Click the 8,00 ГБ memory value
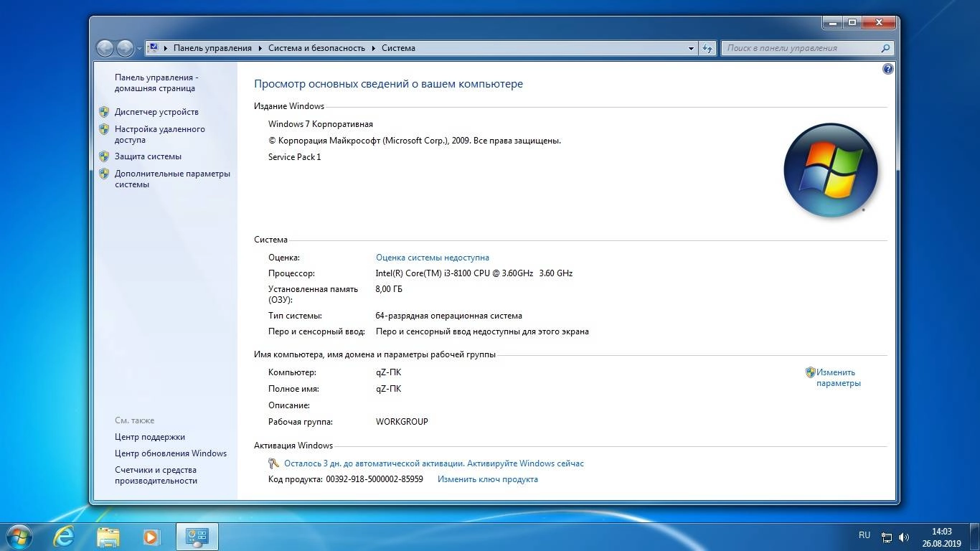This screenshot has width=980, height=551. tap(389, 289)
